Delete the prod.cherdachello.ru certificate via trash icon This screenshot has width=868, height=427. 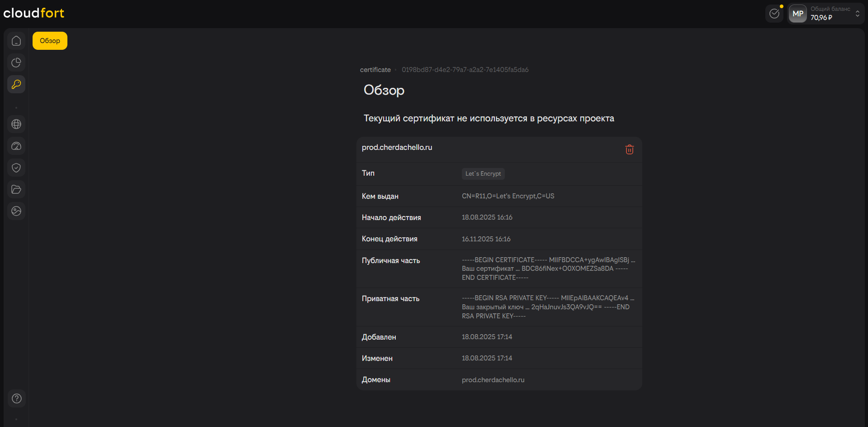coord(629,149)
